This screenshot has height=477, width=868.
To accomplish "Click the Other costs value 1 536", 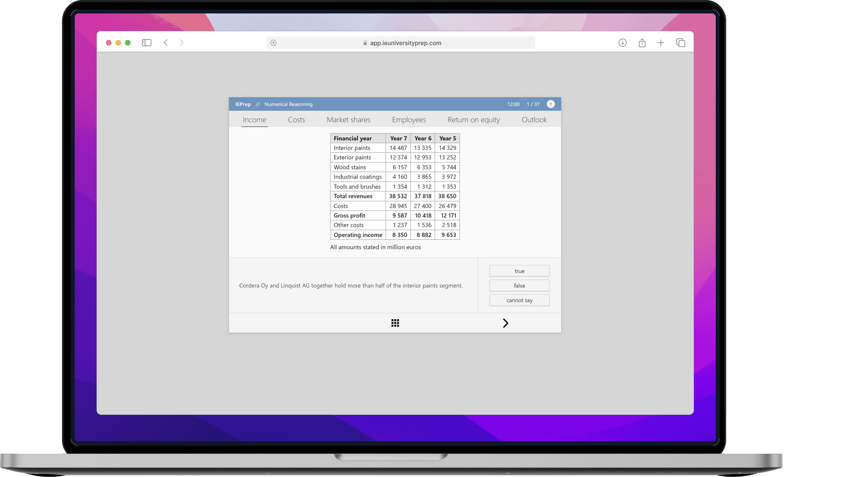I will [x=424, y=225].
